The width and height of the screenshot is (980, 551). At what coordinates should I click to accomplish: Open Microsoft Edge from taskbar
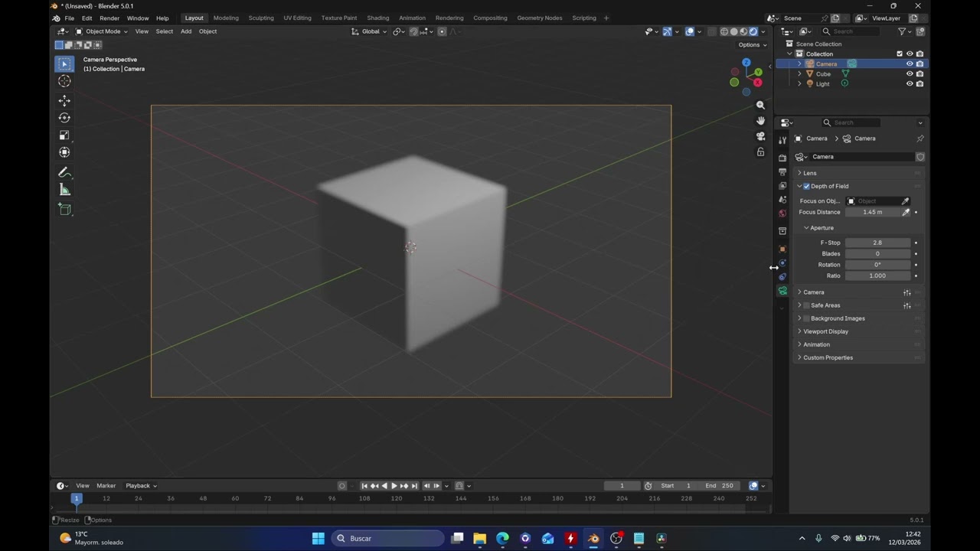(x=502, y=538)
